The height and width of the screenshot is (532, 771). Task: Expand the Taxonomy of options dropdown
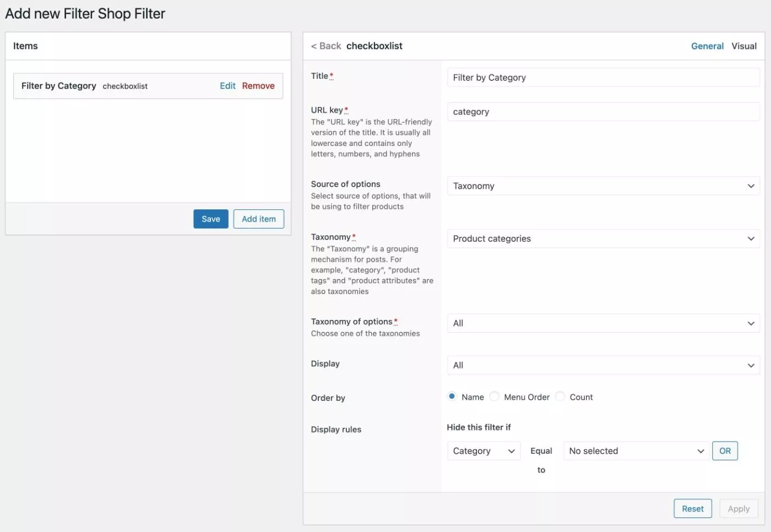[603, 323]
